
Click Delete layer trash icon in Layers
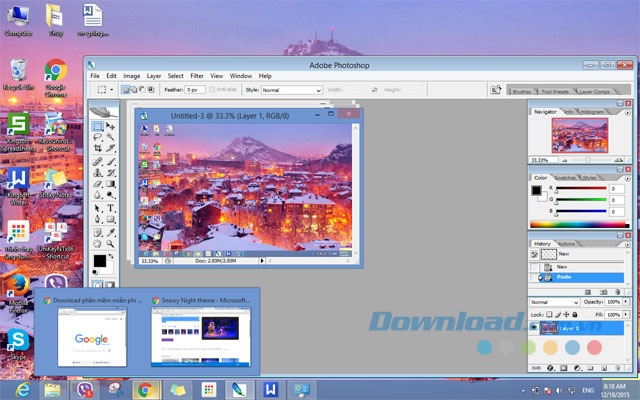point(618,368)
